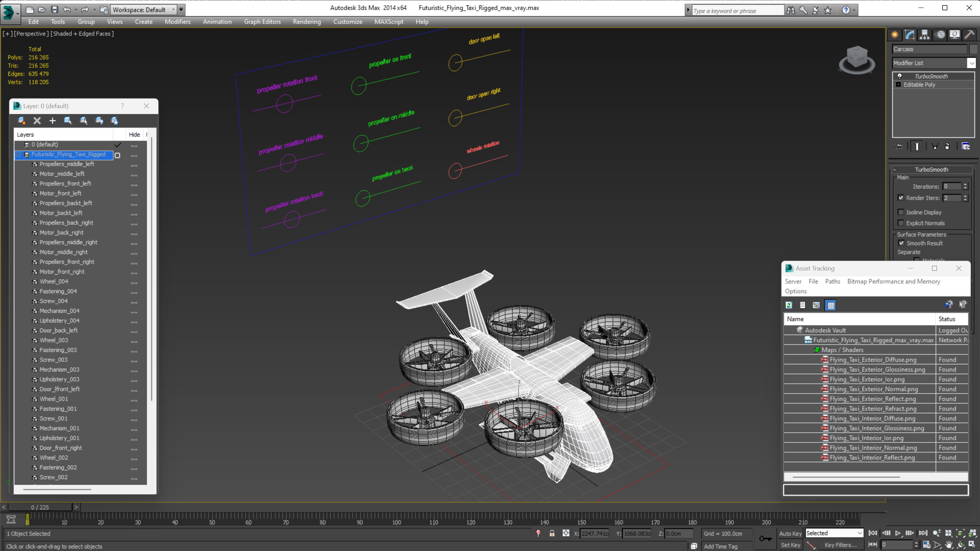
Task: Toggle Render Iters checkbox
Action: (x=901, y=198)
